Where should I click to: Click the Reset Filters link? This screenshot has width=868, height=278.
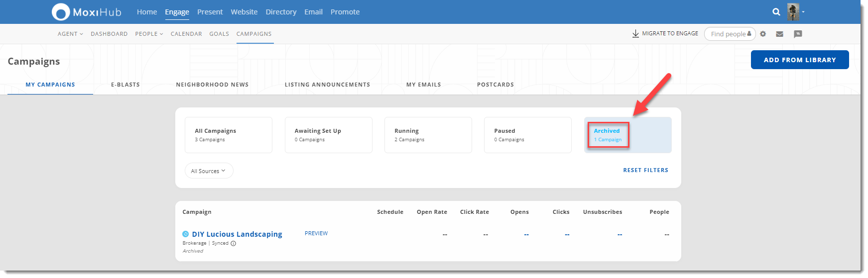645,170
